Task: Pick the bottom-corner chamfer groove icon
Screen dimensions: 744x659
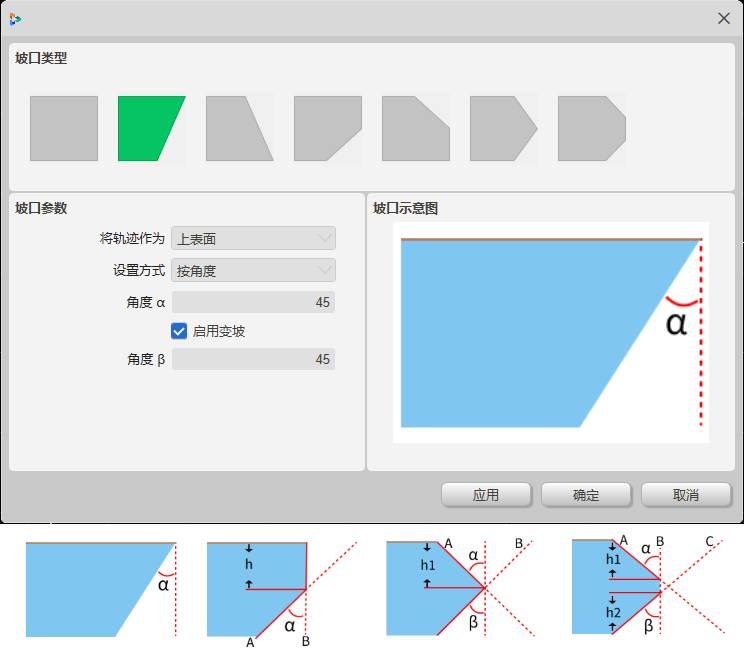Action: (x=327, y=129)
